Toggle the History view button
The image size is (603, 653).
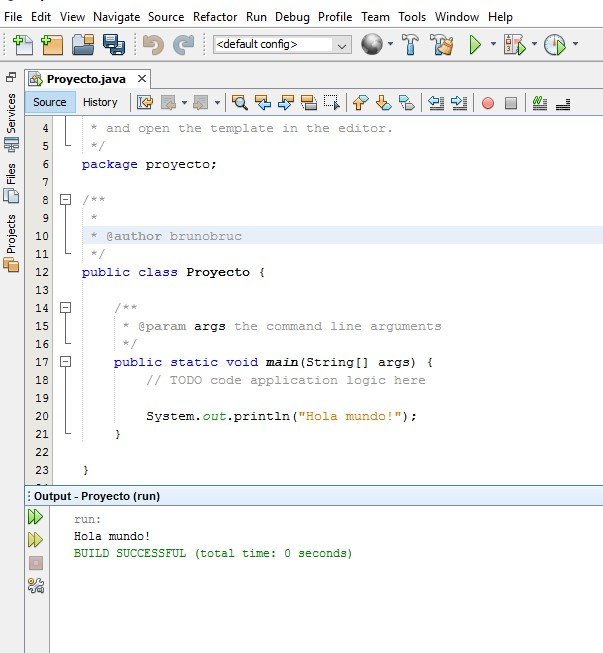coord(100,102)
